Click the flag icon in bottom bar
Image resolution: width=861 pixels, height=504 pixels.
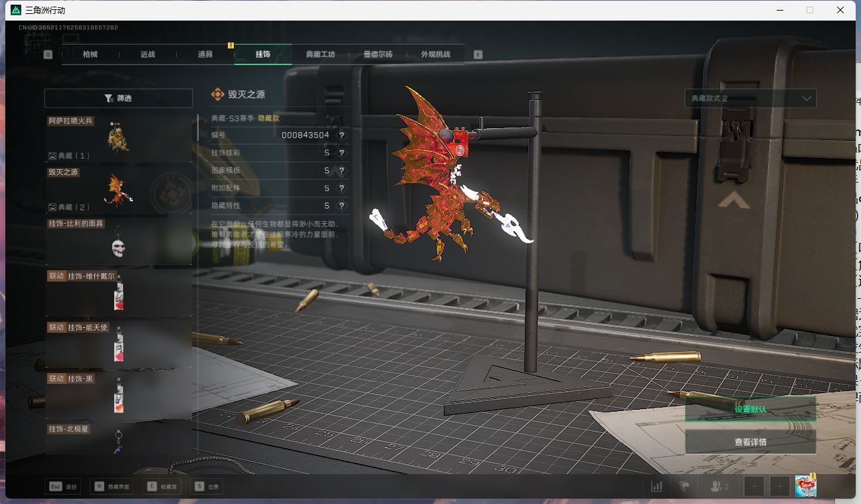(x=684, y=487)
